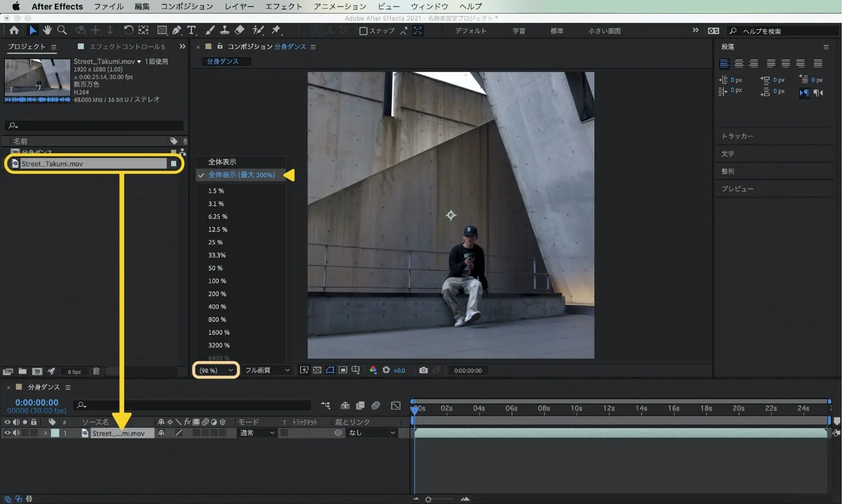Screen dimensions: 842x504
Task: Click the +0.0 exposure value
Action: pyautogui.click(x=399, y=370)
